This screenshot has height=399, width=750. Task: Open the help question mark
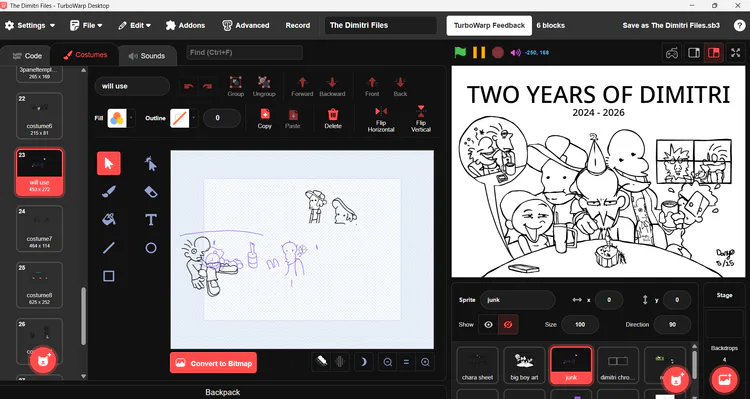(739, 25)
